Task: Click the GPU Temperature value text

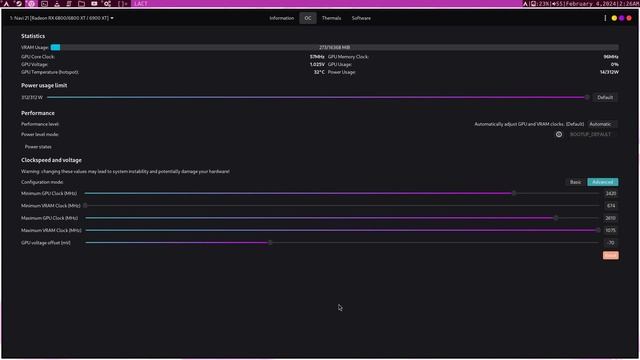Action: point(319,72)
